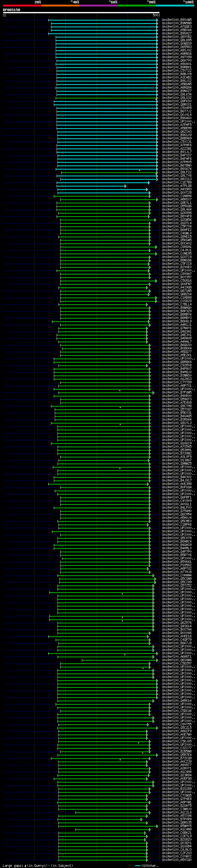
Task: Select hit UniRef100_Q26998
Action: pos(177,213)
